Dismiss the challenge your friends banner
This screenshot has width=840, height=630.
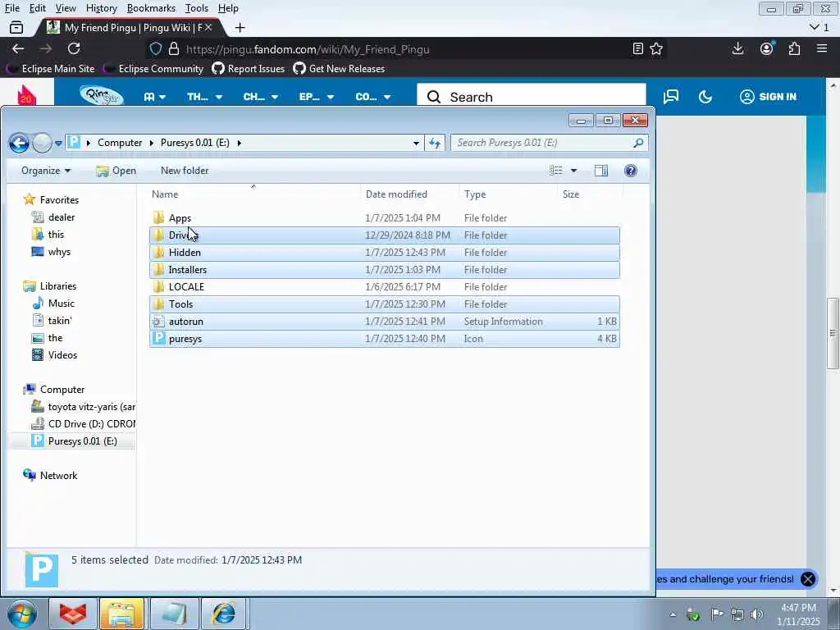point(808,579)
